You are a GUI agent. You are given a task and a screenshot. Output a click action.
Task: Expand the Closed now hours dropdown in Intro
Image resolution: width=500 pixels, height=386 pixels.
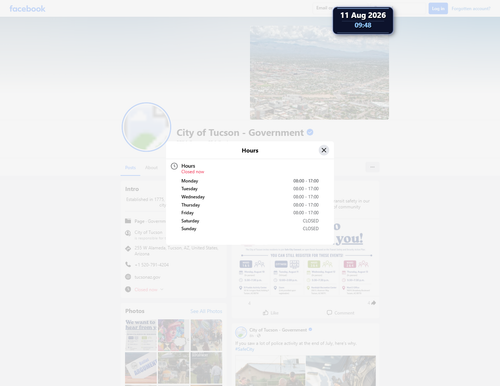tap(149, 290)
